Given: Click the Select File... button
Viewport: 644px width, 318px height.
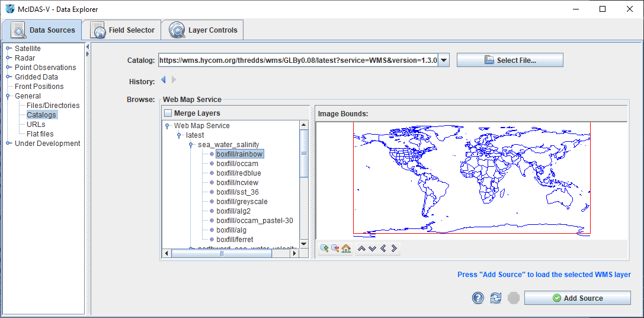Looking at the screenshot, I should pyautogui.click(x=510, y=60).
